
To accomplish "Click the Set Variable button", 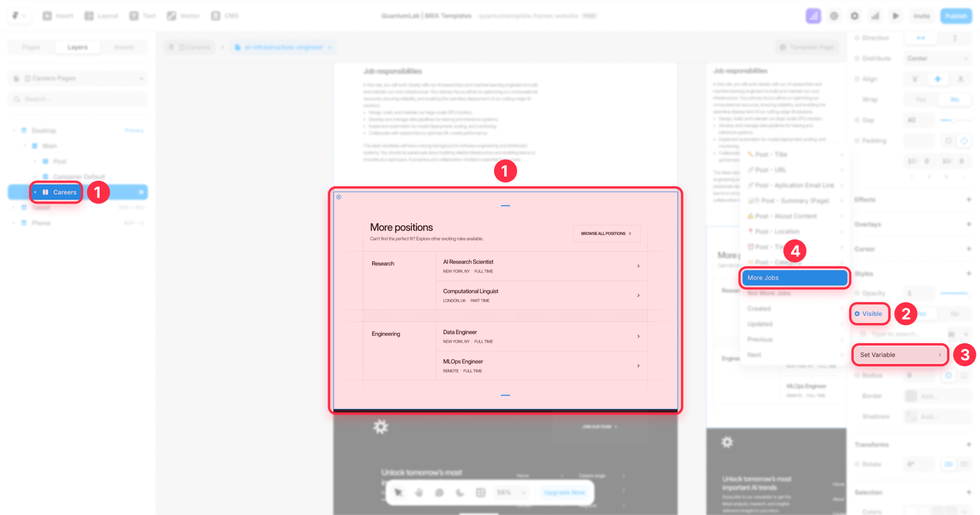I will pos(899,355).
